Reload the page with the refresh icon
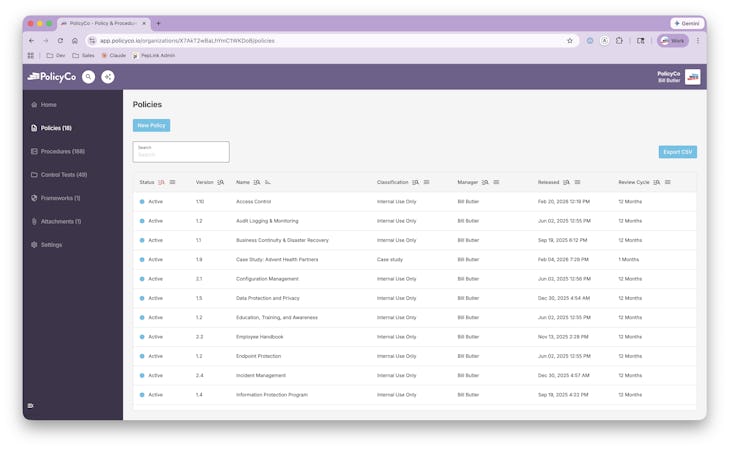The height and width of the screenshot is (450, 729). click(60, 41)
